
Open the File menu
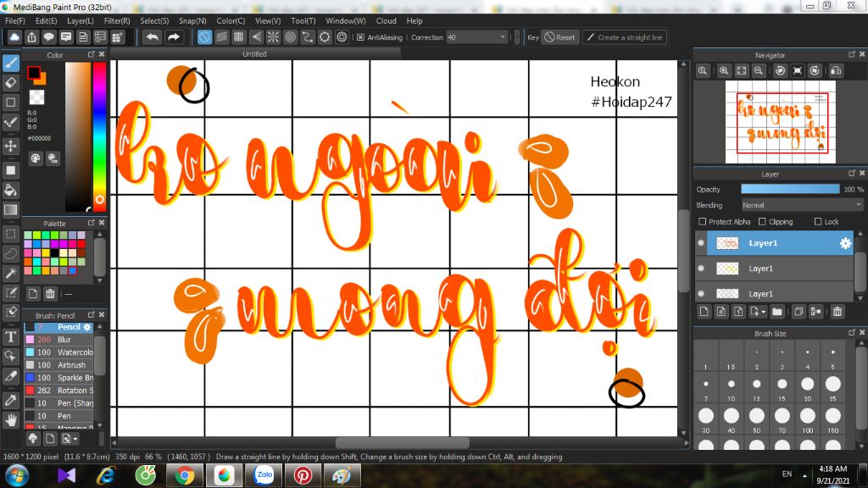point(15,20)
